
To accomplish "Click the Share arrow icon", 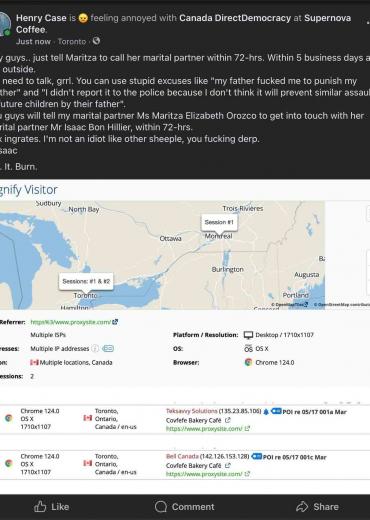I will tap(302, 506).
